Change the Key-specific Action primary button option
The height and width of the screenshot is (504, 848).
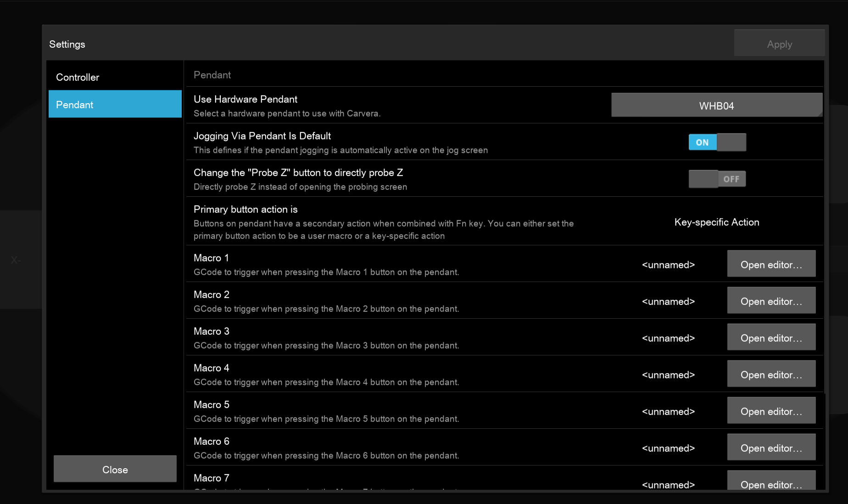716,222
